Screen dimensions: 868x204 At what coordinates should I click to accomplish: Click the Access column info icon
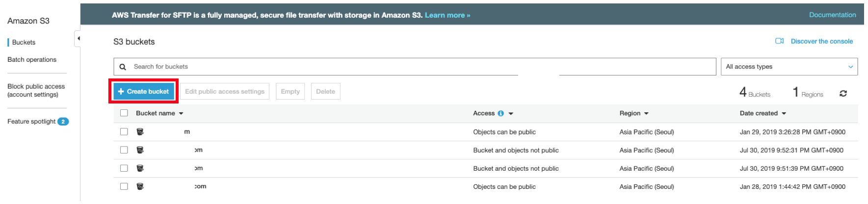pos(500,113)
